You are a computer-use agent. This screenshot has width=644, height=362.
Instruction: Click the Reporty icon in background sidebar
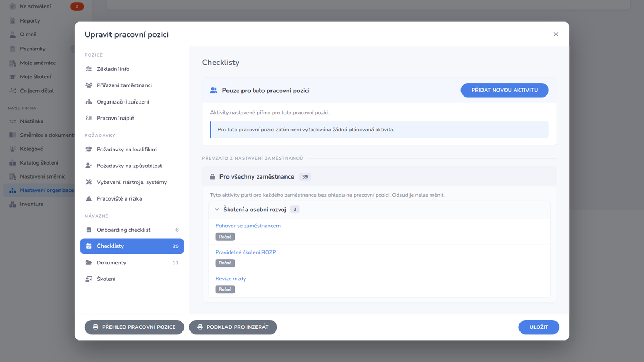[12, 20]
